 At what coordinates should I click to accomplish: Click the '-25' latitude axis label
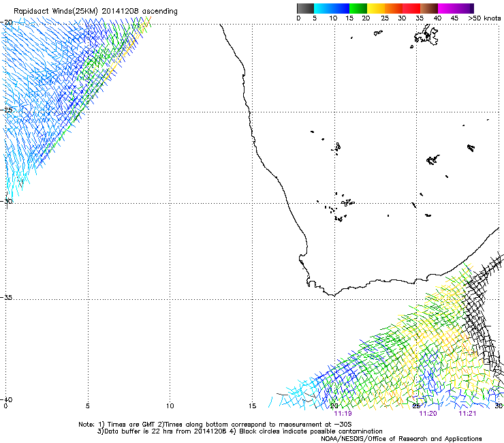click(x=7, y=110)
